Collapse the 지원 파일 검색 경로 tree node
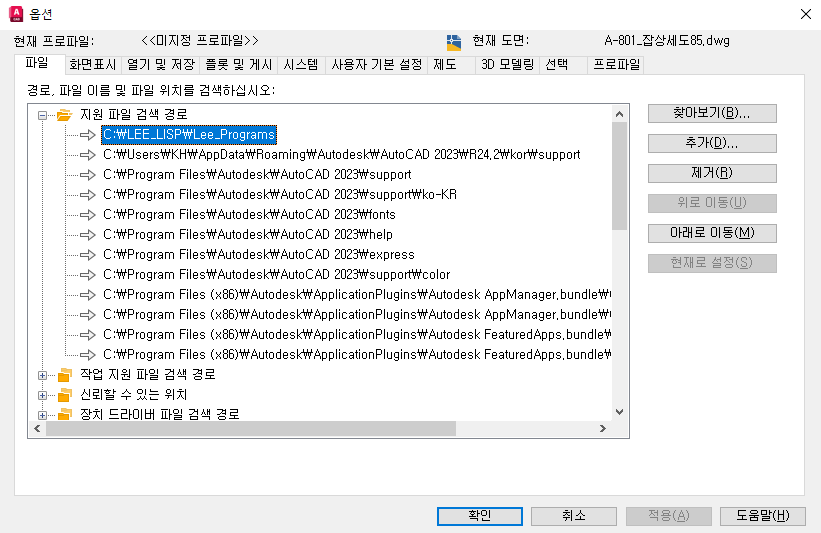821x533 pixels. point(42,115)
